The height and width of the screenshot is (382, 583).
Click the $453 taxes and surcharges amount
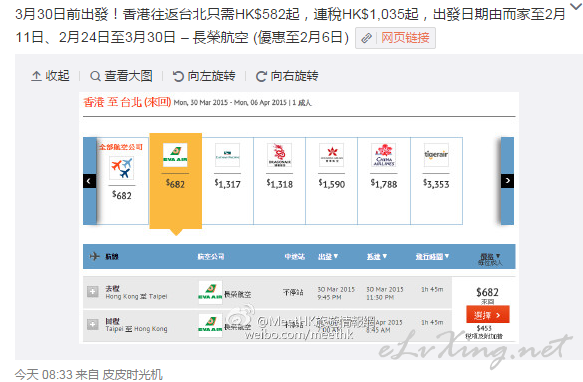coord(484,328)
